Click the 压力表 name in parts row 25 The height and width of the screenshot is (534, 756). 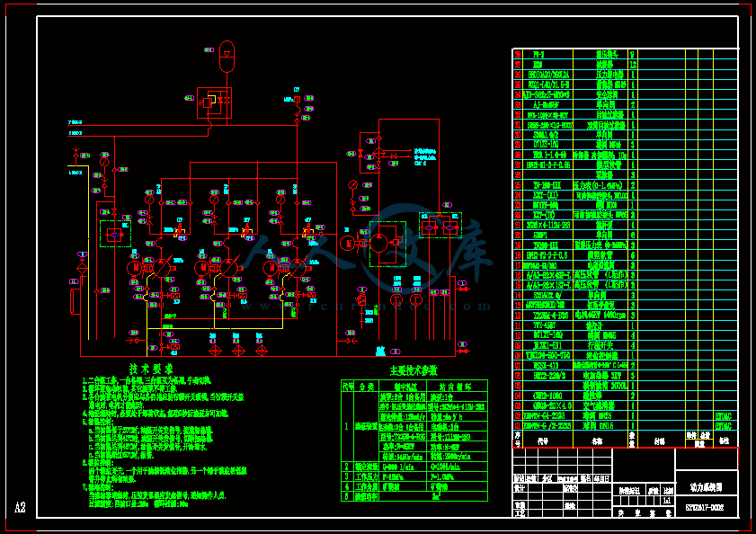(x=598, y=185)
